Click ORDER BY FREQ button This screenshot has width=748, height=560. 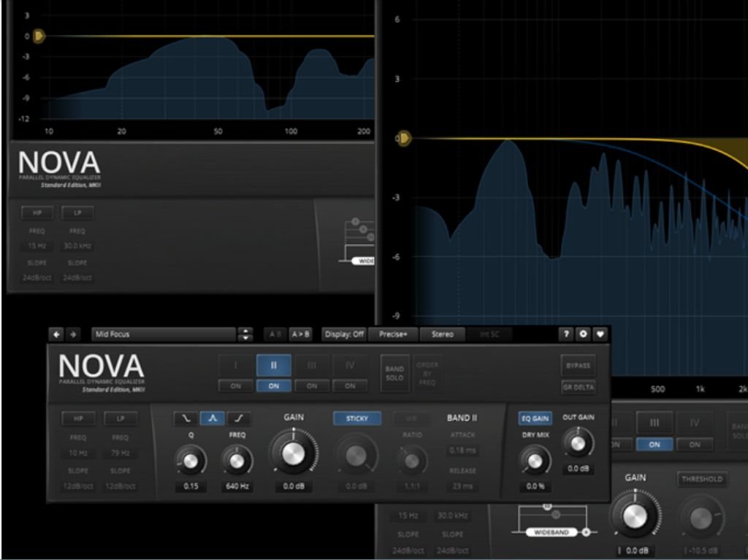click(427, 374)
